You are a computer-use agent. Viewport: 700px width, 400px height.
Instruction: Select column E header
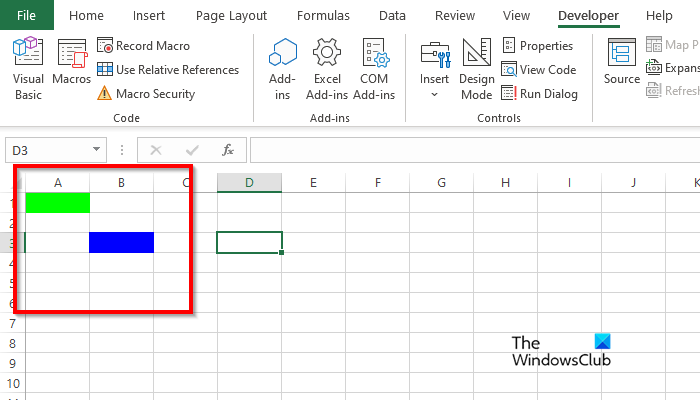(313, 182)
